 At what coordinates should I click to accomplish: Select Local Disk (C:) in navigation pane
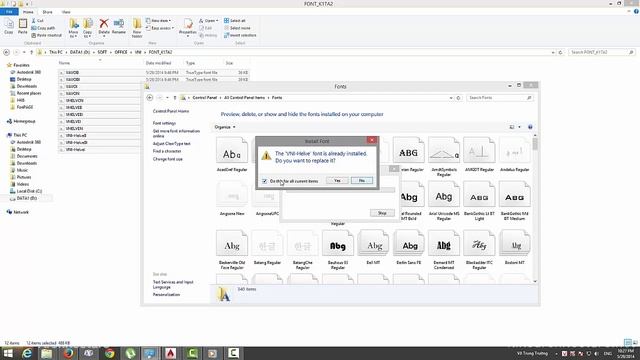(x=29, y=191)
